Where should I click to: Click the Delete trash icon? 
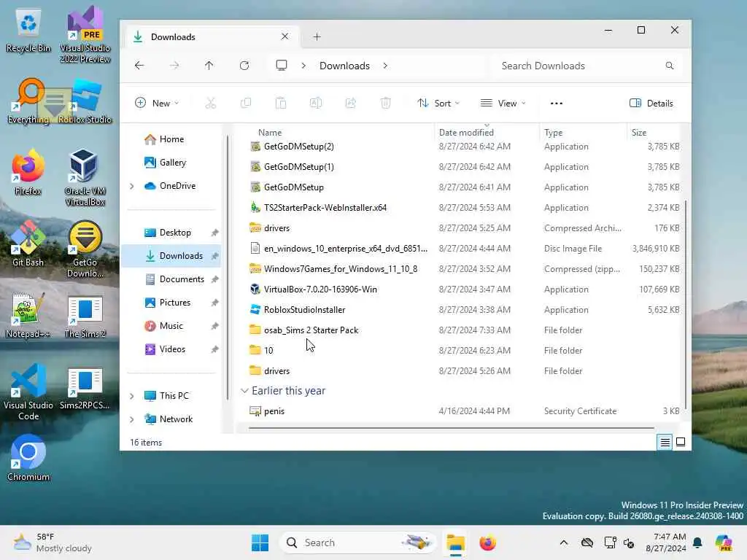coord(386,103)
